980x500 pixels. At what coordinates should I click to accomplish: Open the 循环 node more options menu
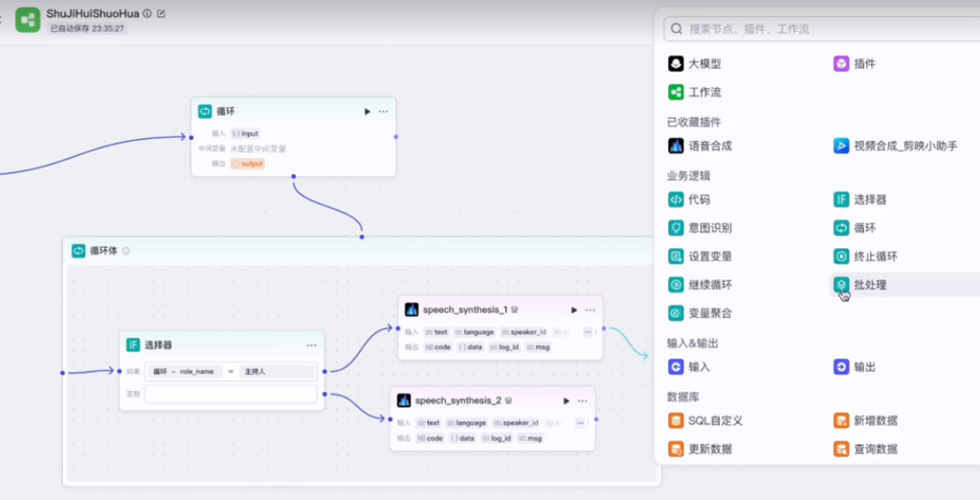[x=383, y=111]
